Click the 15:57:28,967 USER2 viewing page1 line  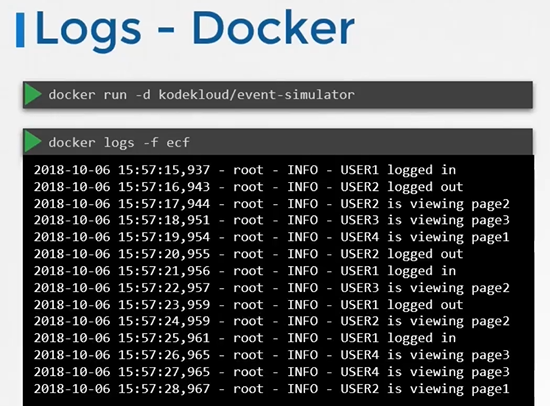click(271, 389)
